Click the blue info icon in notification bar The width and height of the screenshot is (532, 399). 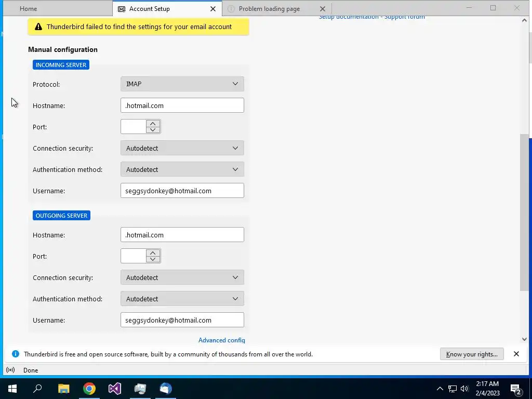coord(16,354)
